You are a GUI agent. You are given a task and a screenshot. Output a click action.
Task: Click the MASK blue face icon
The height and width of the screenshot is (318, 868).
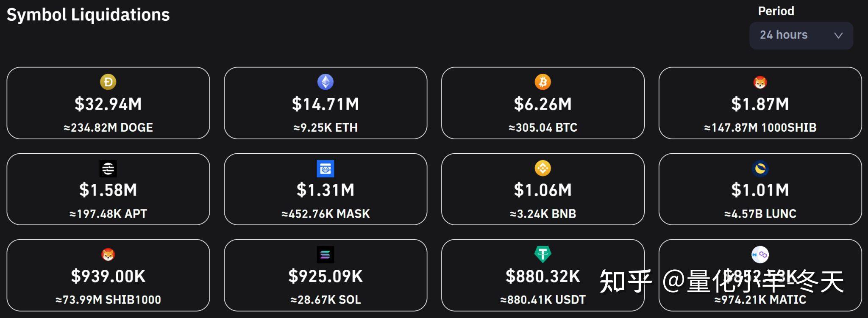[x=325, y=169]
